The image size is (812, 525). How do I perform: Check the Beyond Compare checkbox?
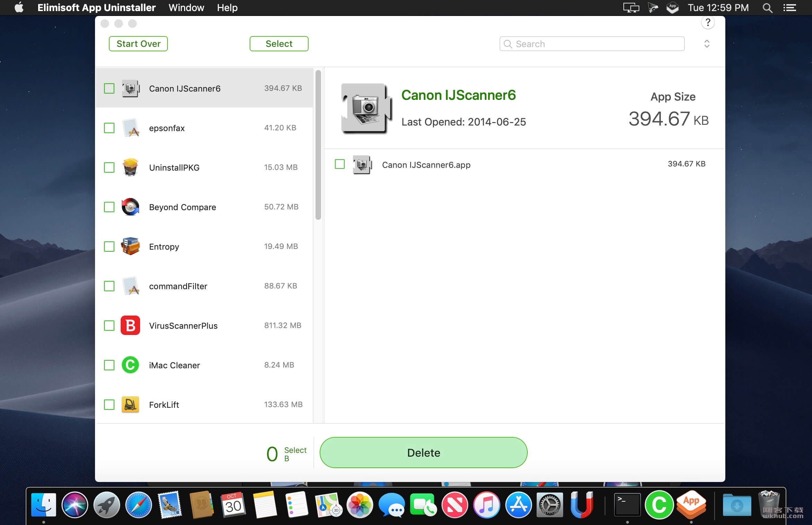[109, 207]
